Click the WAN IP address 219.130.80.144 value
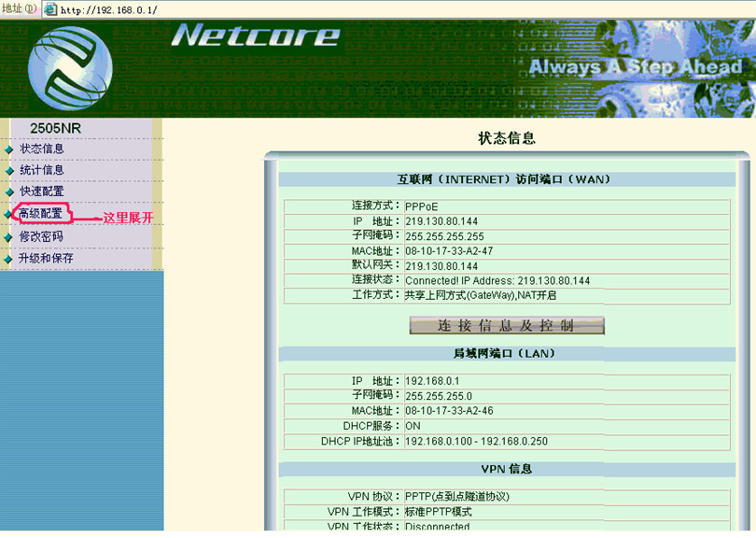756x538 pixels. pyautogui.click(x=441, y=221)
